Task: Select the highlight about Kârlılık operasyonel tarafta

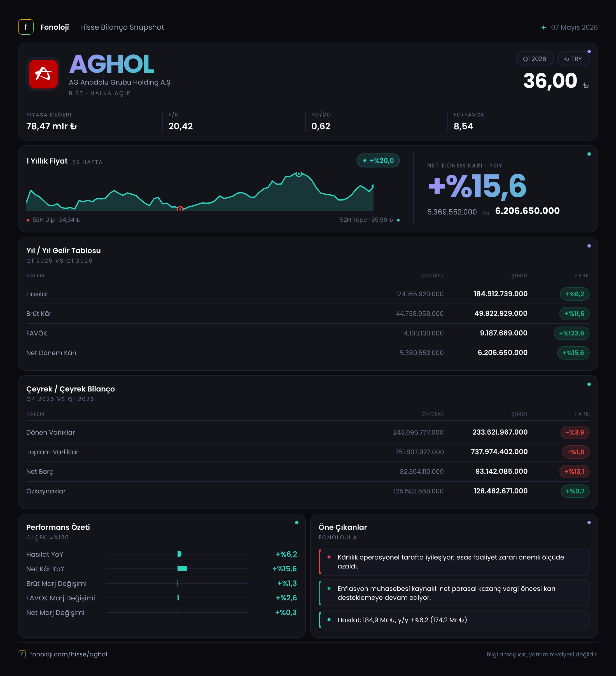Action: [x=454, y=562]
